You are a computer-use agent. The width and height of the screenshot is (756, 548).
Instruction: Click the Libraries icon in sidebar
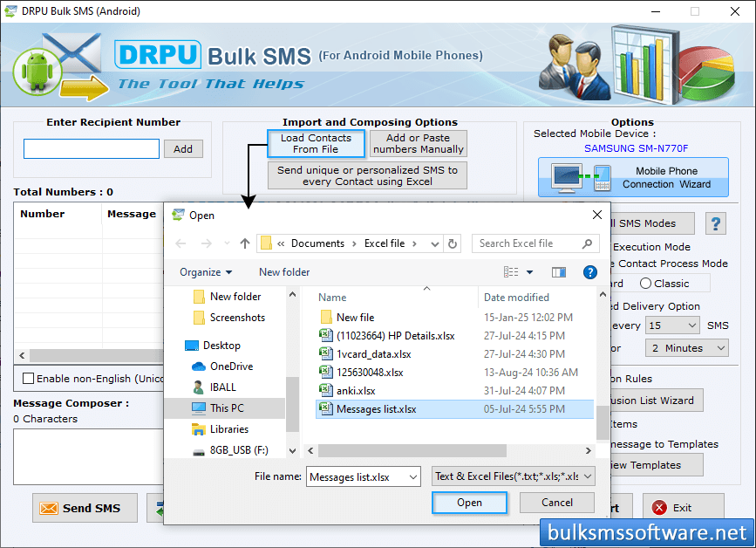[199, 428]
